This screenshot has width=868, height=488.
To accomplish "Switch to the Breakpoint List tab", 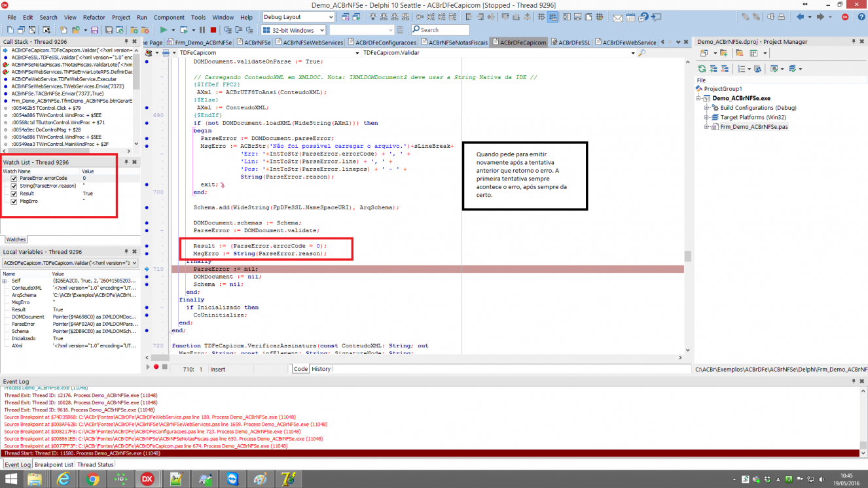I will tap(54, 464).
